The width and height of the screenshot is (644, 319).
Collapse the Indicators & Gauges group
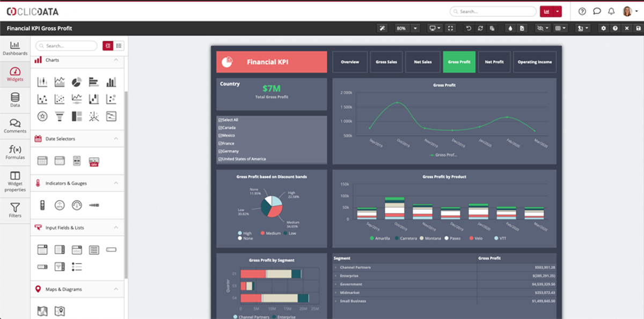[116, 183]
